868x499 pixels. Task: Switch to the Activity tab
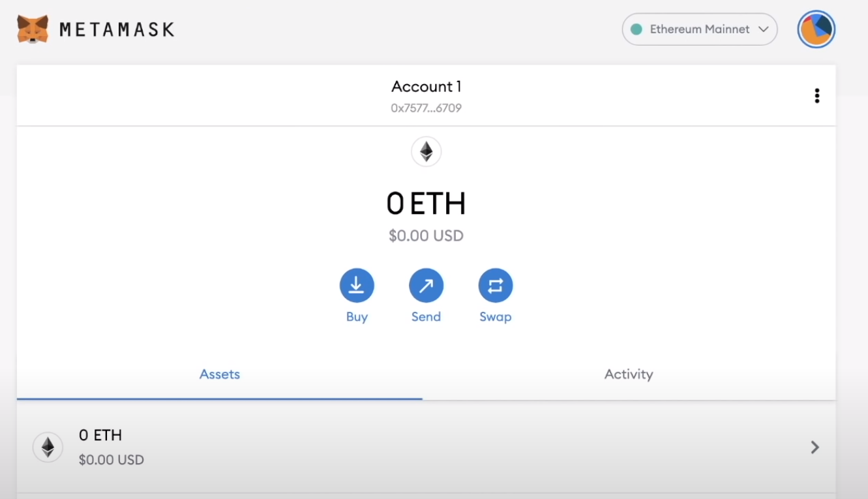628,374
